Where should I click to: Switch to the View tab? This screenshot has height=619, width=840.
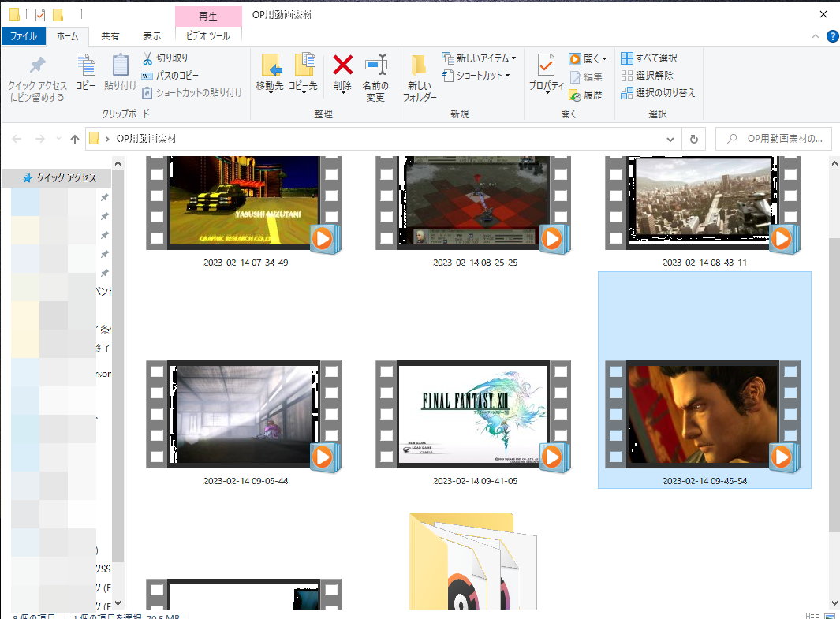pyautogui.click(x=152, y=36)
